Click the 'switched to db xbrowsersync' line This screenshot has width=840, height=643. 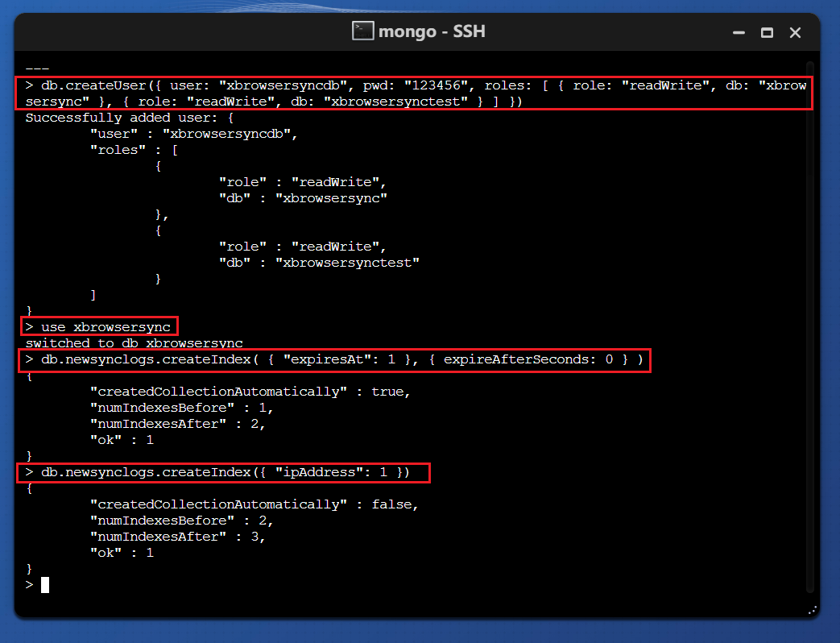pos(134,343)
